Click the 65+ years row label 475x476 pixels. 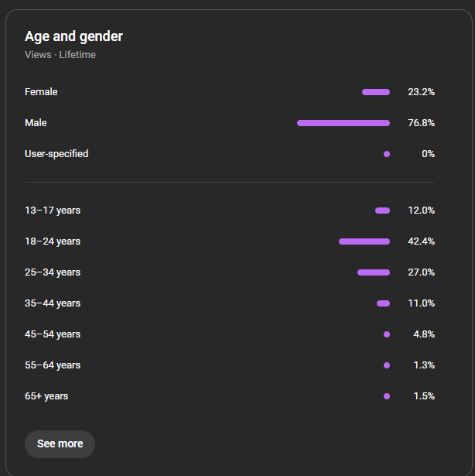[x=46, y=396]
